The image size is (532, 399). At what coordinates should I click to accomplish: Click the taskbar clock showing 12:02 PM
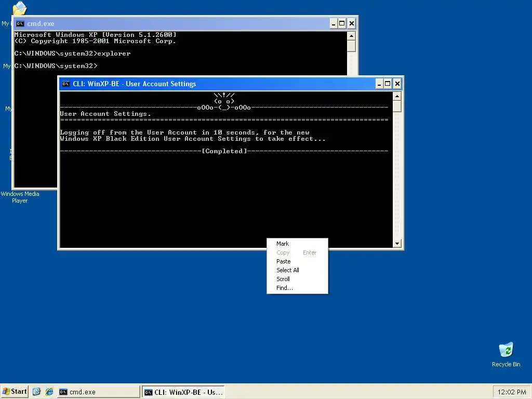click(x=512, y=392)
